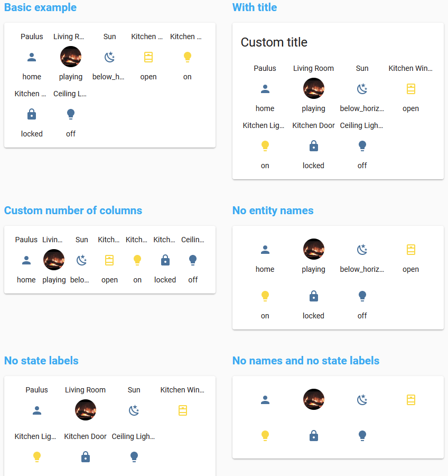Click Paulus person icon in Basic example card
Viewport: 448px width, 476px height.
(32, 57)
